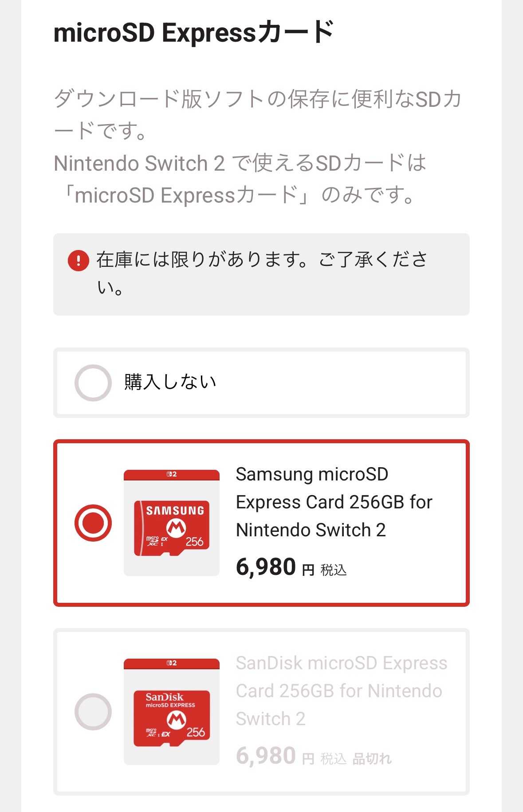523x812 pixels.
Task: Click the Mario M logo on Samsung card
Action: (176, 527)
